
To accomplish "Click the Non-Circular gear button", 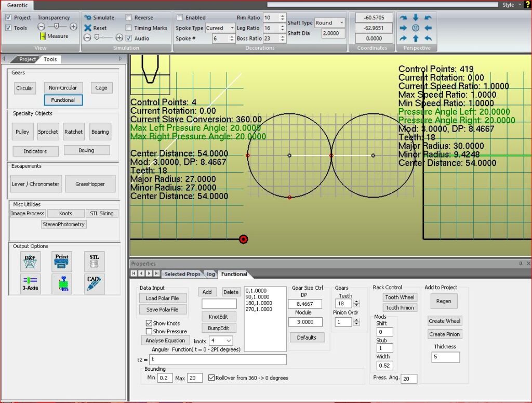I will [x=63, y=88].
